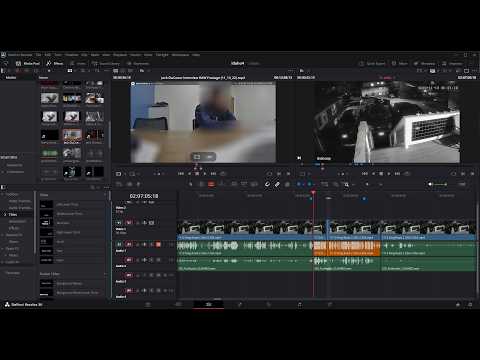This screenshot has width=480, height=360.
Task: Toggle loop playback in source viewer
Action: click(x=223, y=174)
